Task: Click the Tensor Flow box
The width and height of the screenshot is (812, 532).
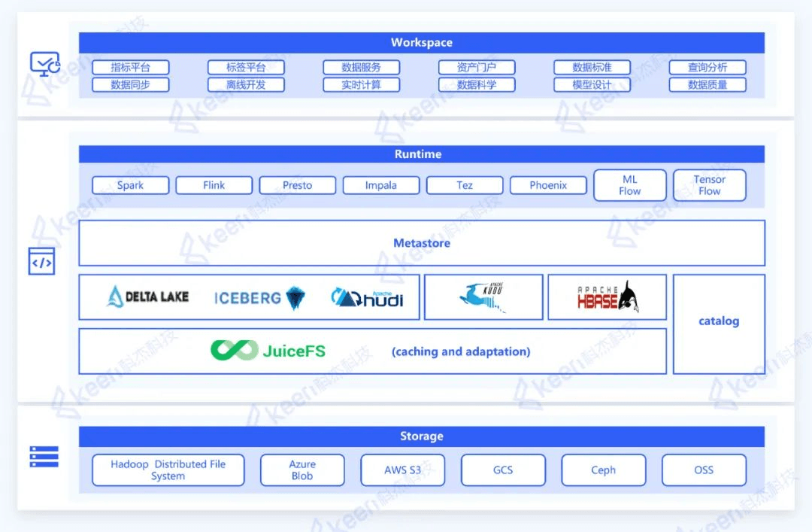Action: (x=709, y=185)
